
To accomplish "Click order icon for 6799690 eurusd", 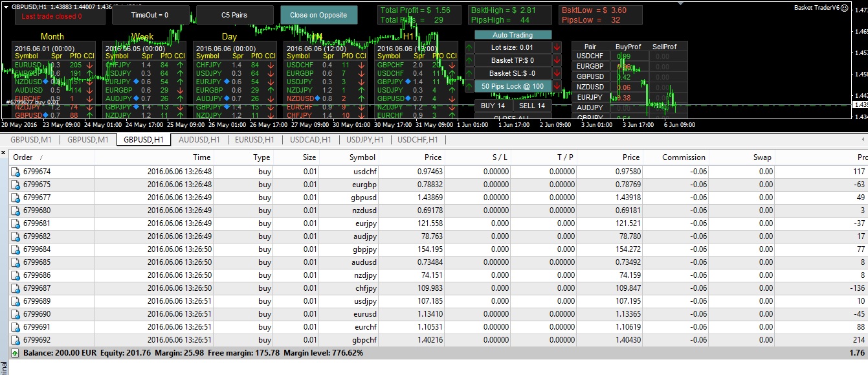I will 16,314.
